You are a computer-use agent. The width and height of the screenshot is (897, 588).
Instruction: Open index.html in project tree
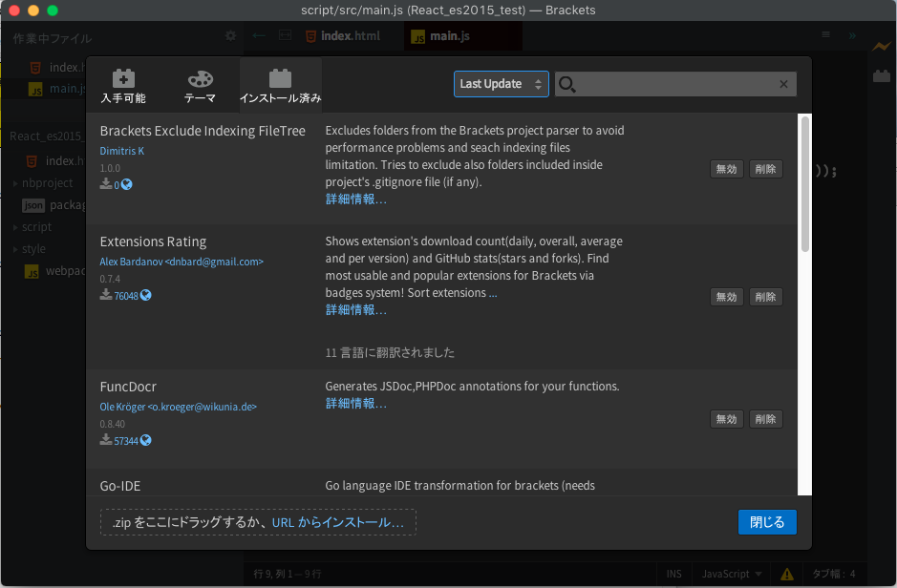click(54, 161)
